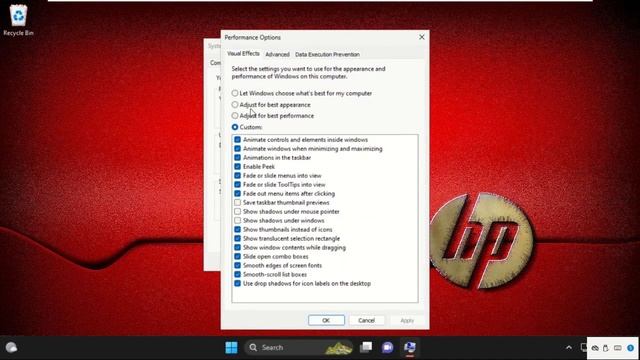Click the Apply button
The image size is (640, 360).
(407, 320)
